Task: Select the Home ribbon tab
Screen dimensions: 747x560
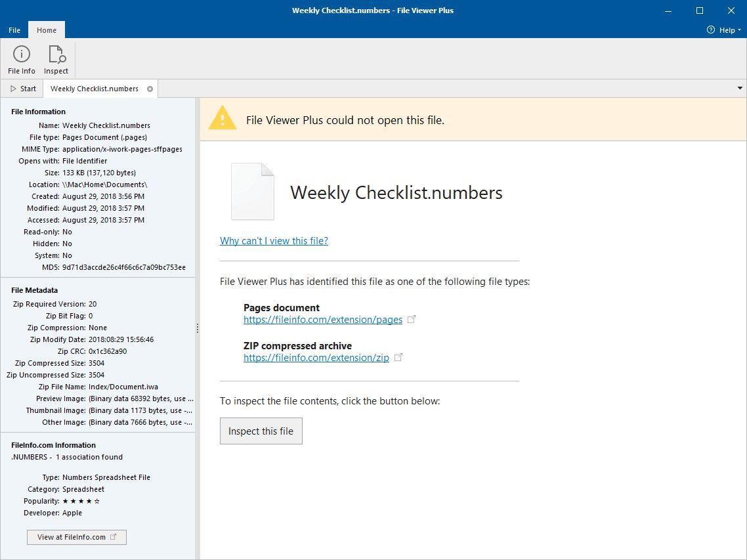Action: (x=47, y=30)
